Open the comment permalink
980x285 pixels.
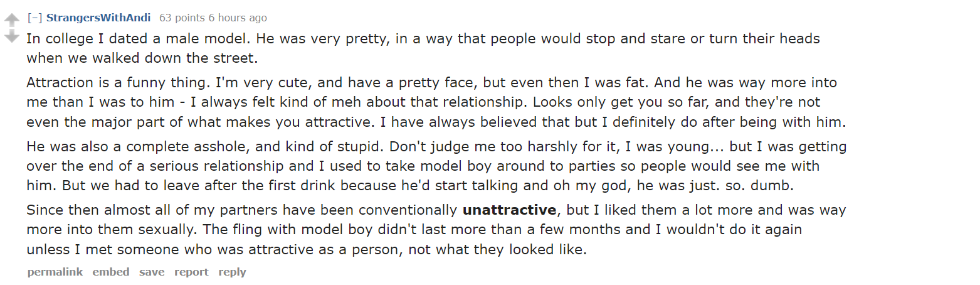(x=55, y=272)
